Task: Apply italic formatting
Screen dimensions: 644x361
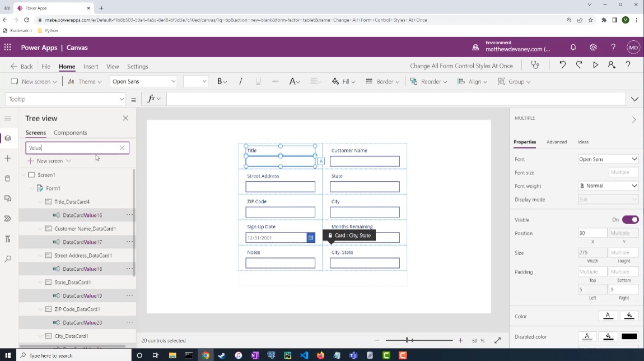Action: 241,81
